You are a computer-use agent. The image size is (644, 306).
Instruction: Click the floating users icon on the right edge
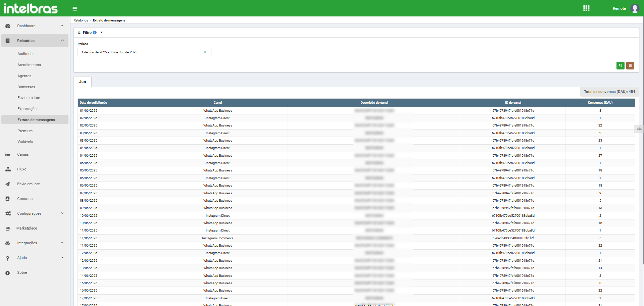(x=639, y=129)
